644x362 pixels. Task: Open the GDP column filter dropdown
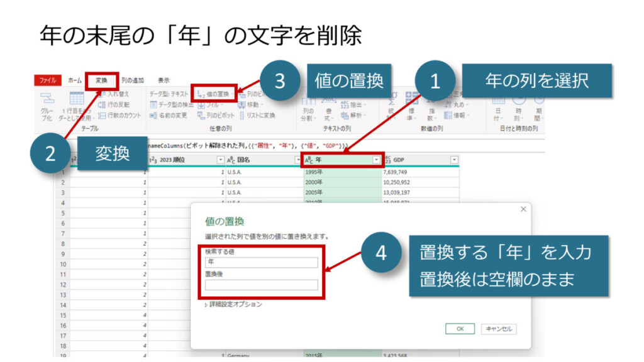coord(453,160)
